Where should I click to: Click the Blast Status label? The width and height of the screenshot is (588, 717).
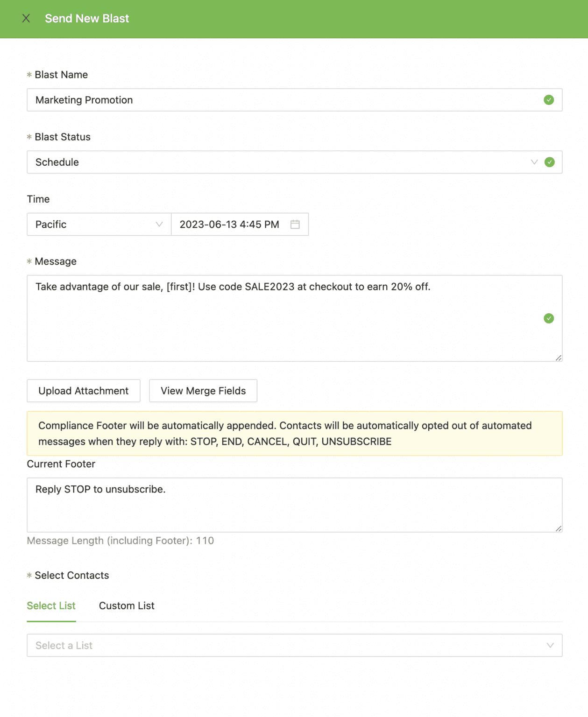63,137
